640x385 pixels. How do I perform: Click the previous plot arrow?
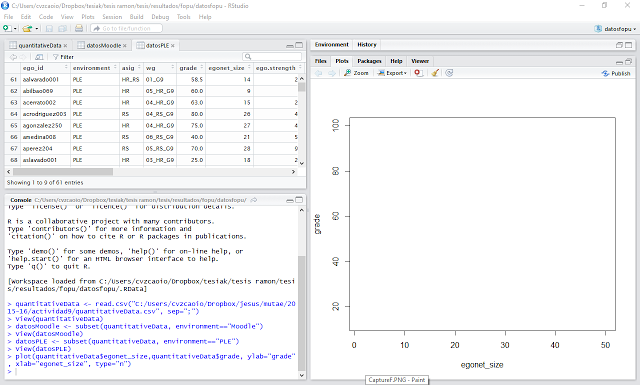point(318,73)
